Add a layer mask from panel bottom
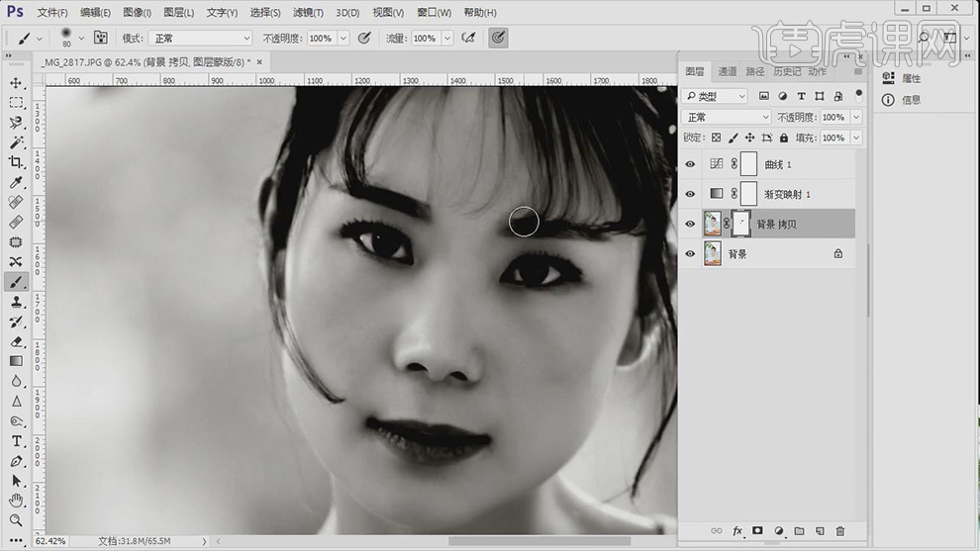 pyautogui.click(x=757, y=531)
